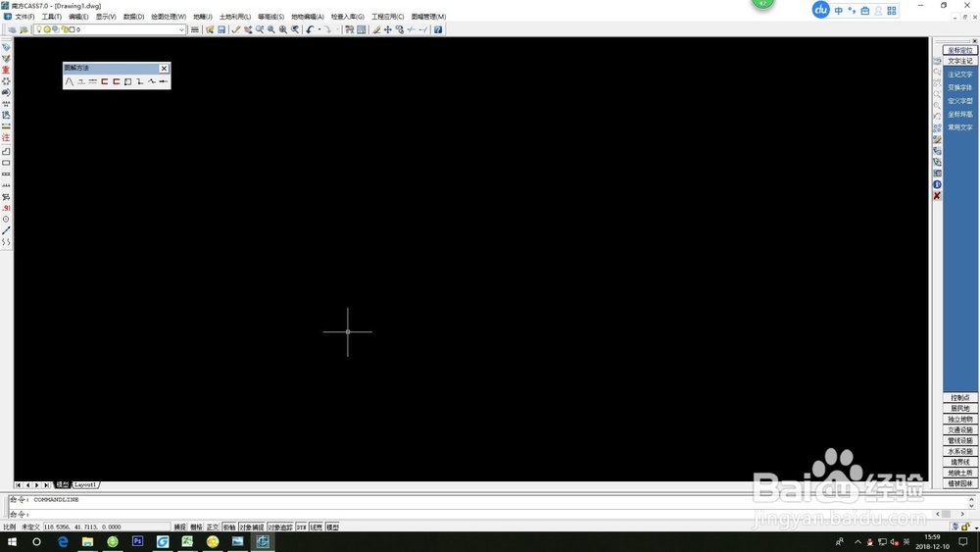Toggle 对象追踪 in status bar
The image size is (980, 552).
pos(280,527)
